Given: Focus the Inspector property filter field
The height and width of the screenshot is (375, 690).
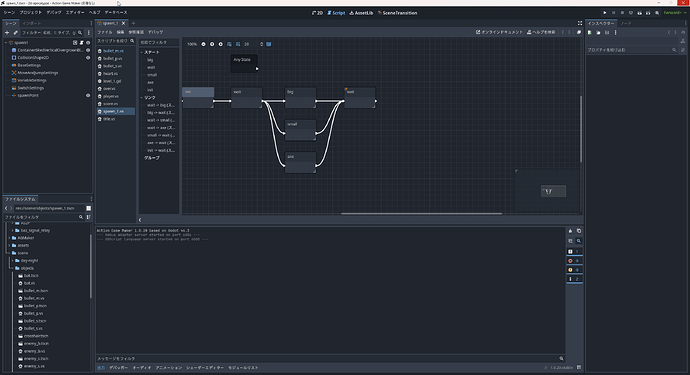Looking at the screenshot, I should coord(632,50).
